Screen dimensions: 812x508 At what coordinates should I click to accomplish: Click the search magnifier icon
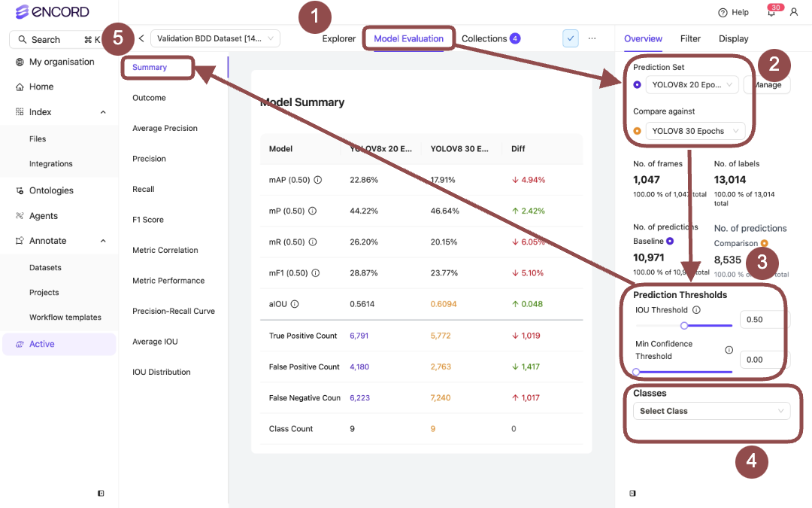pos(23,39)
